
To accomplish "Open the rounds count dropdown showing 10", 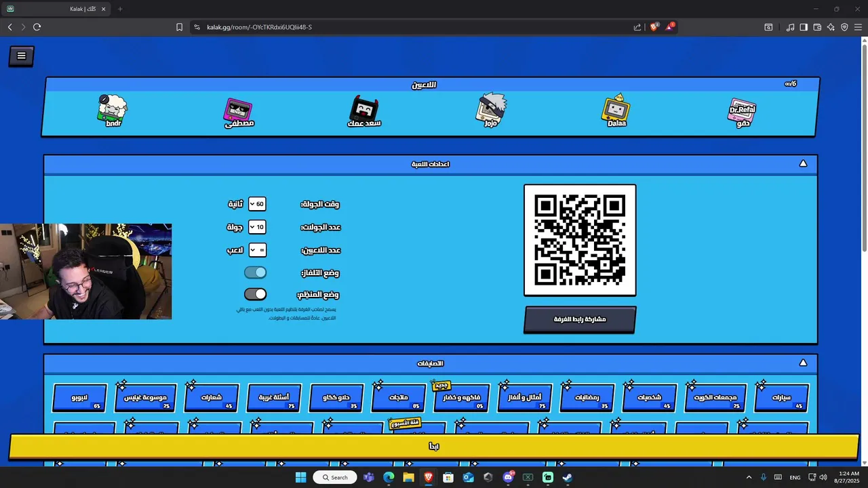I will point(257,227).
